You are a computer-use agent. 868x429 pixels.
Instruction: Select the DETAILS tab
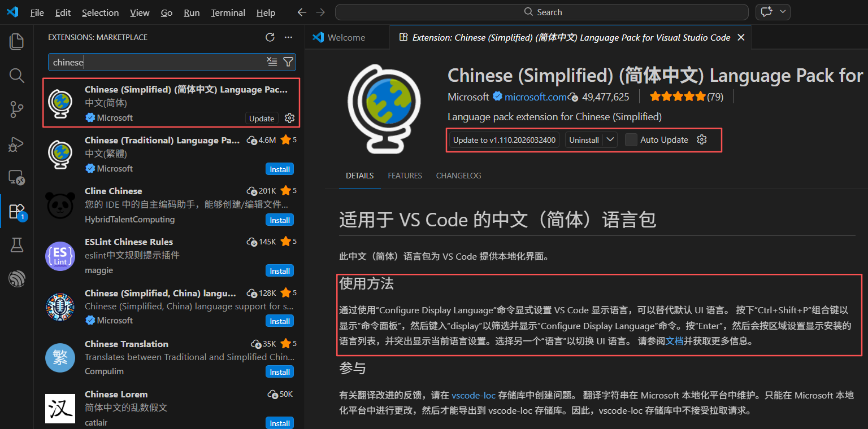pyautogui.click(x=360, y=176)
